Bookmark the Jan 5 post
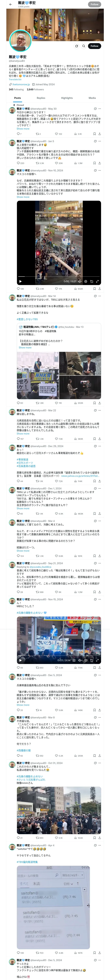 (94, 163)
